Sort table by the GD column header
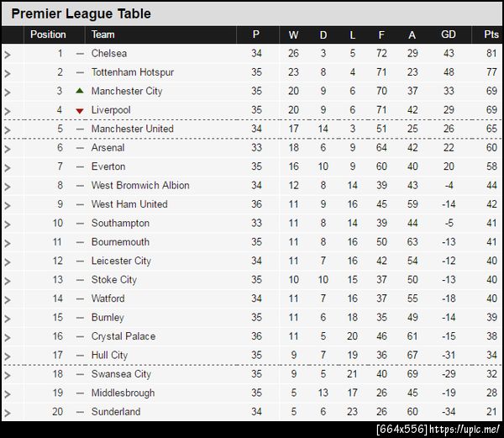This screenshot has width=504, height=438. (449, 34)
